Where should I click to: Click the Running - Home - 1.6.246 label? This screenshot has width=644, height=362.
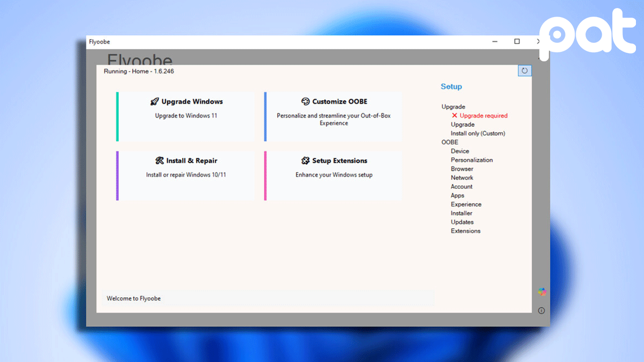coord(139,71)
